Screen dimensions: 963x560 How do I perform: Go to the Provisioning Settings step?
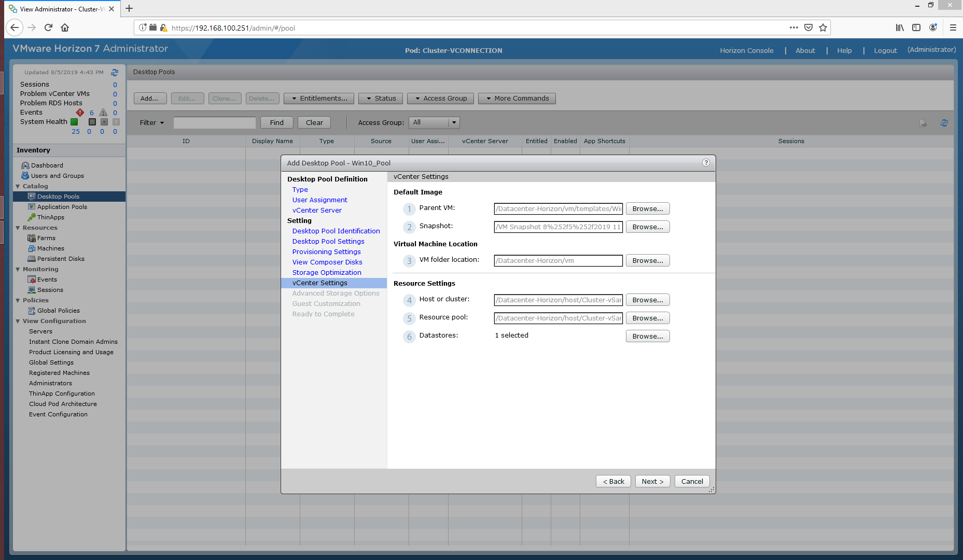326,252
